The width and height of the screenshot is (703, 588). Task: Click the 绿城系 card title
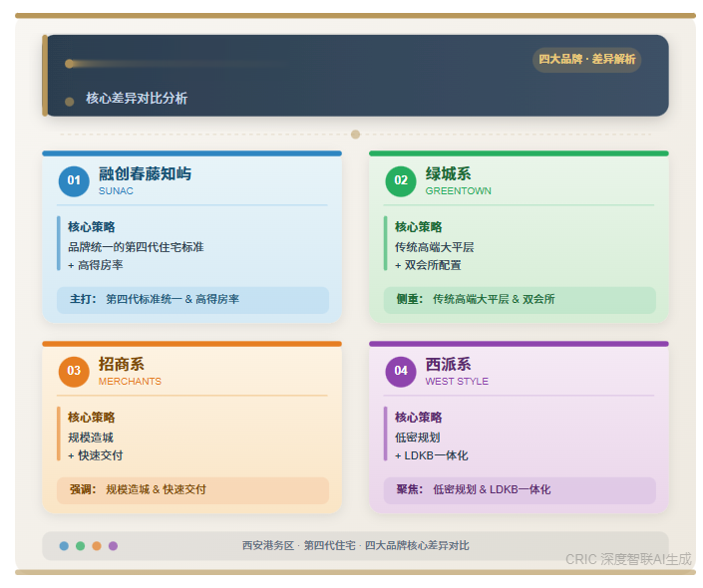click(448, 173)
